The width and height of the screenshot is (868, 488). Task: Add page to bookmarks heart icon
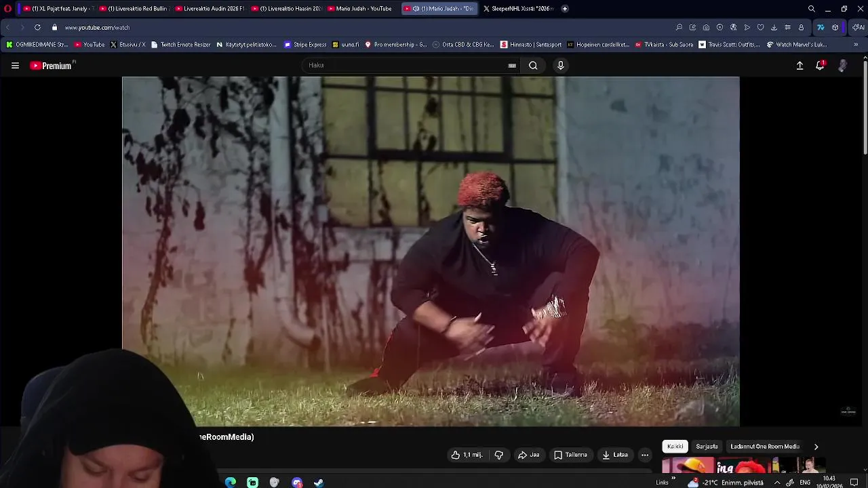pos(760,28)
